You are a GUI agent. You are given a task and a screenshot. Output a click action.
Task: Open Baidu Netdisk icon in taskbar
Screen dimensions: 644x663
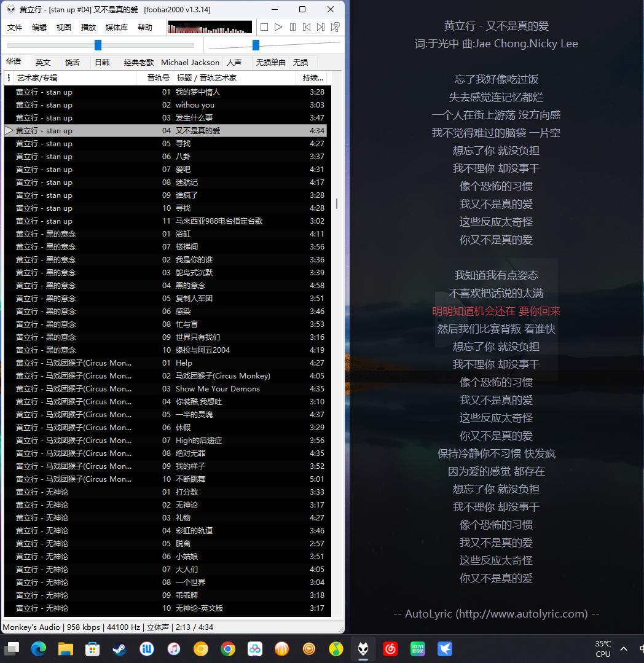255,649
